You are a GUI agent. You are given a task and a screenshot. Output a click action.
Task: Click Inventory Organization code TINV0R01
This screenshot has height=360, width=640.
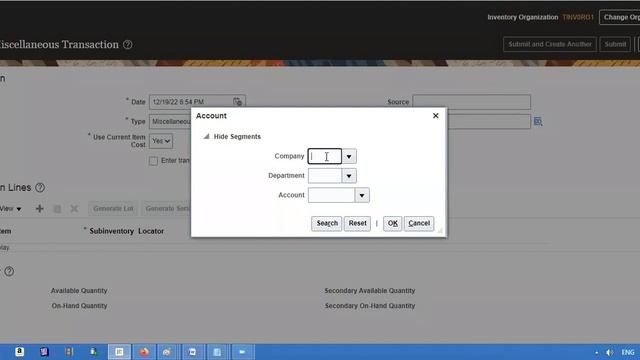coord(578,17)
